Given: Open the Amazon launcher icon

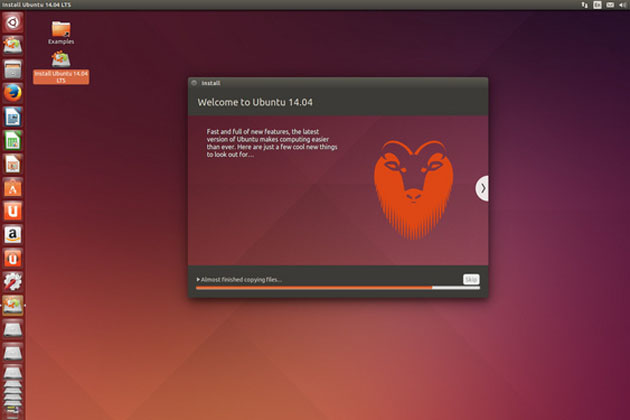Looking at the screenshot, I should (12, 235).
